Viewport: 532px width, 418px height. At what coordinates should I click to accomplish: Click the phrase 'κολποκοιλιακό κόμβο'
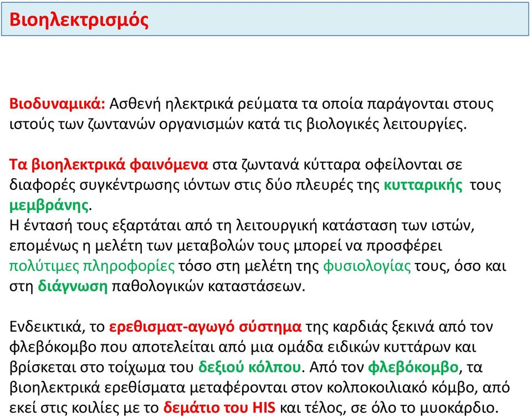tap(400, 388)
